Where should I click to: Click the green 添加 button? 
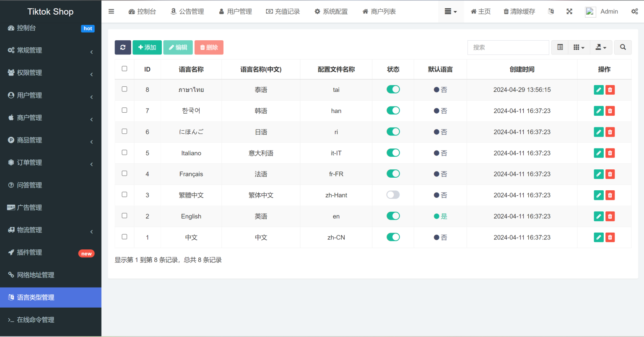point(147,47)
